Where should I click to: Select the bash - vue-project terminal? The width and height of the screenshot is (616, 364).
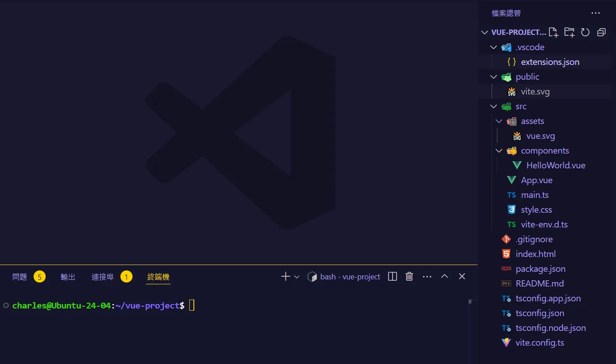[x=344, y=277]
